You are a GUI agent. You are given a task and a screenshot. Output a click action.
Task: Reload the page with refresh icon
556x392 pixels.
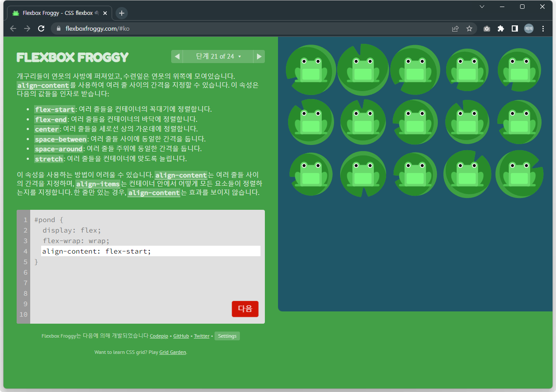41,28
